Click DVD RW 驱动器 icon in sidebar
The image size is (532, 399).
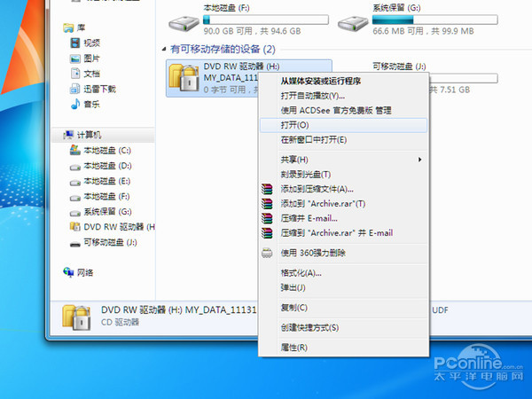75,227
